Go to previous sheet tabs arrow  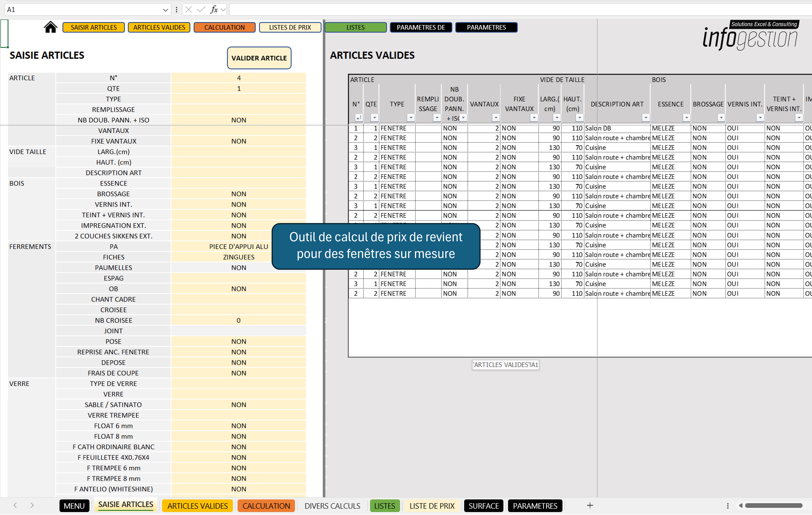coord(15,505)
